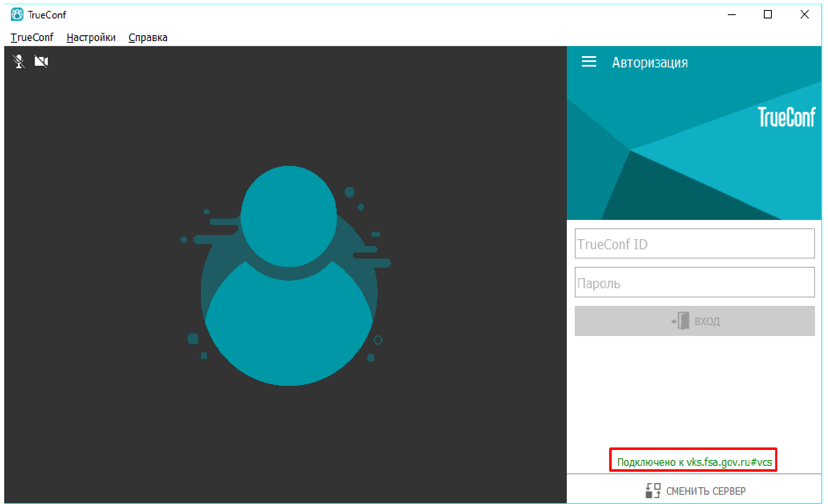
Task: Minimize the TrueConf window
Action: click(x=732, y=15)
